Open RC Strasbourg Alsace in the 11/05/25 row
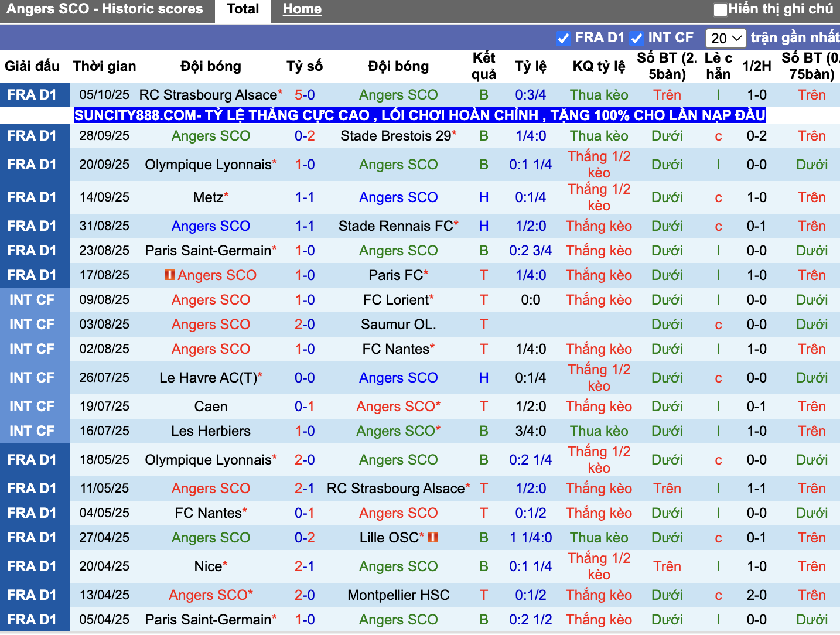This screenshot has width=840, height=635. [396, 489]
